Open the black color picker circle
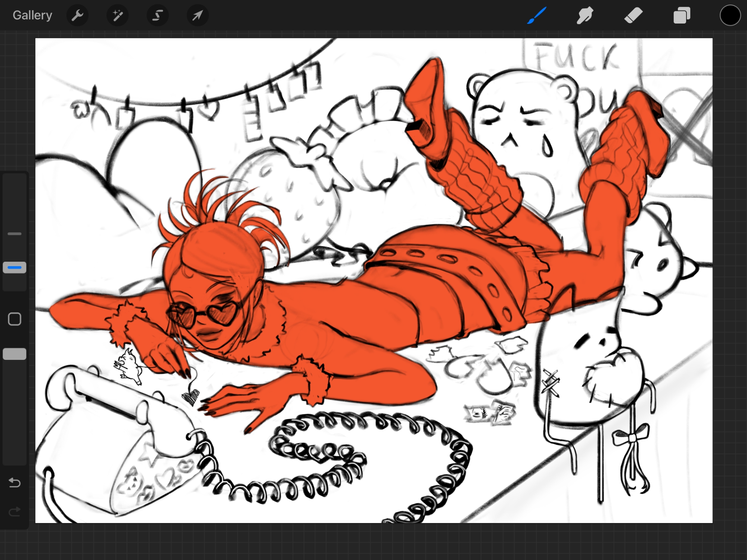 pyautogui.click(x=730, y=16)
